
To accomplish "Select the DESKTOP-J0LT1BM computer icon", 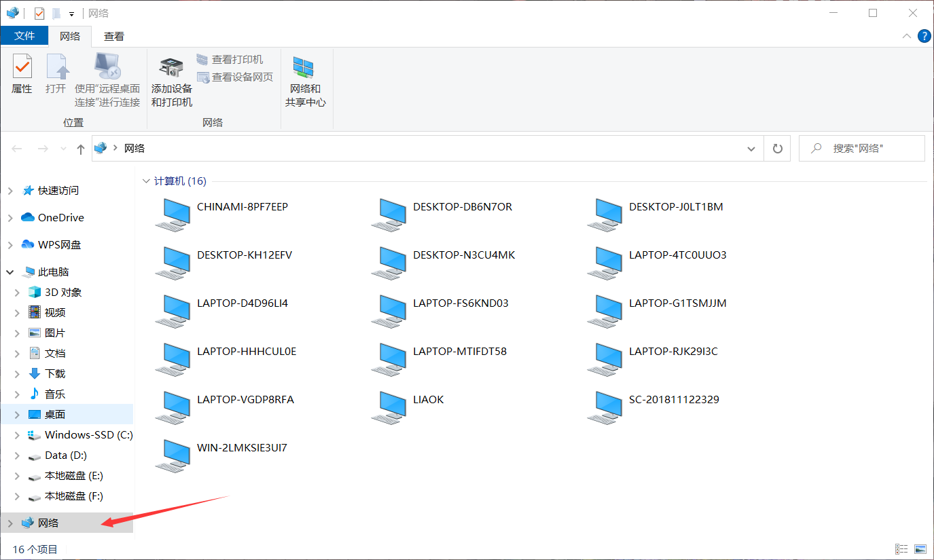I will pos(605,215).
